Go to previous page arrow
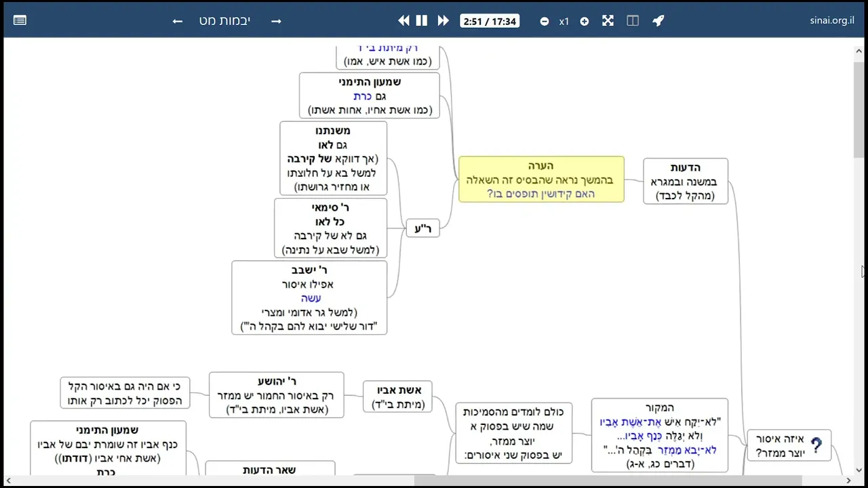Screen dimensions: 868x488 [x=178, y=21]
